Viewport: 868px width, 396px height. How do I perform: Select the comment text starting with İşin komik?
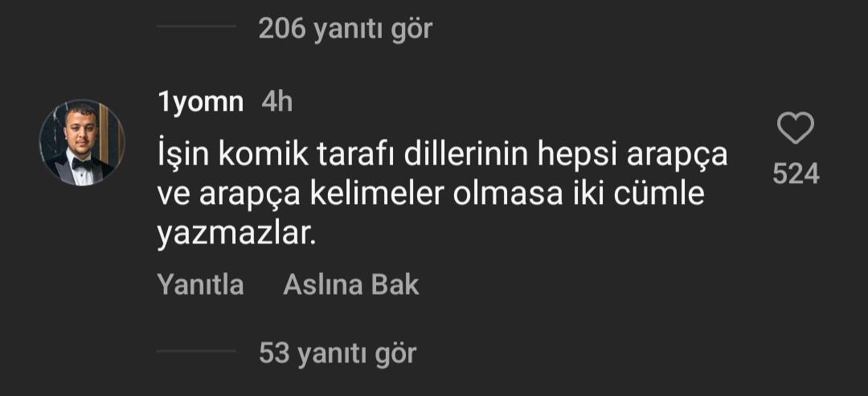click(442, 196)
